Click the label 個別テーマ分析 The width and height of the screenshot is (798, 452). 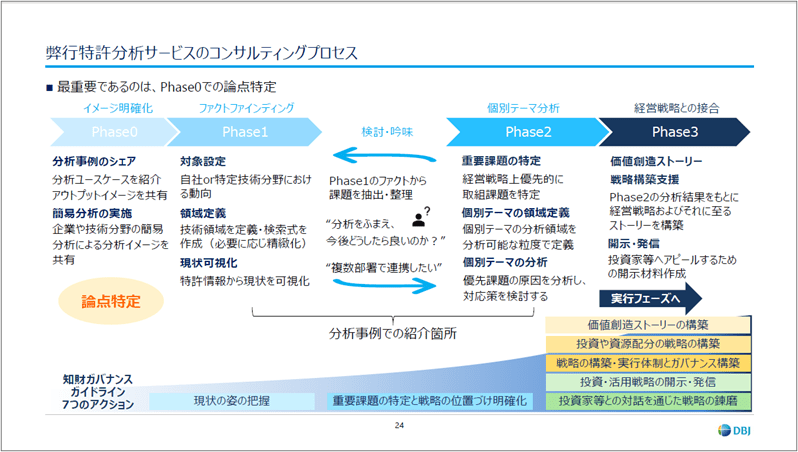pyautogui.click(x=523, y=108)
